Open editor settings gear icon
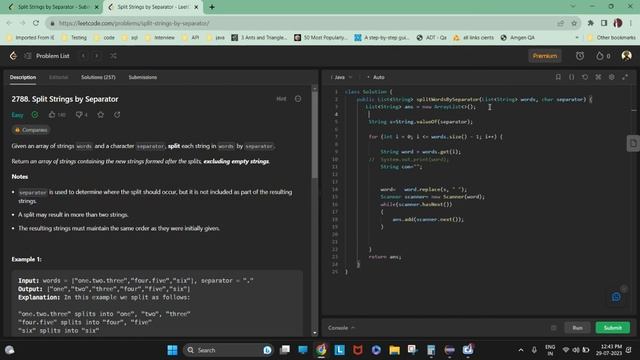This screenshot has width=640, height=360. point(611,77)
